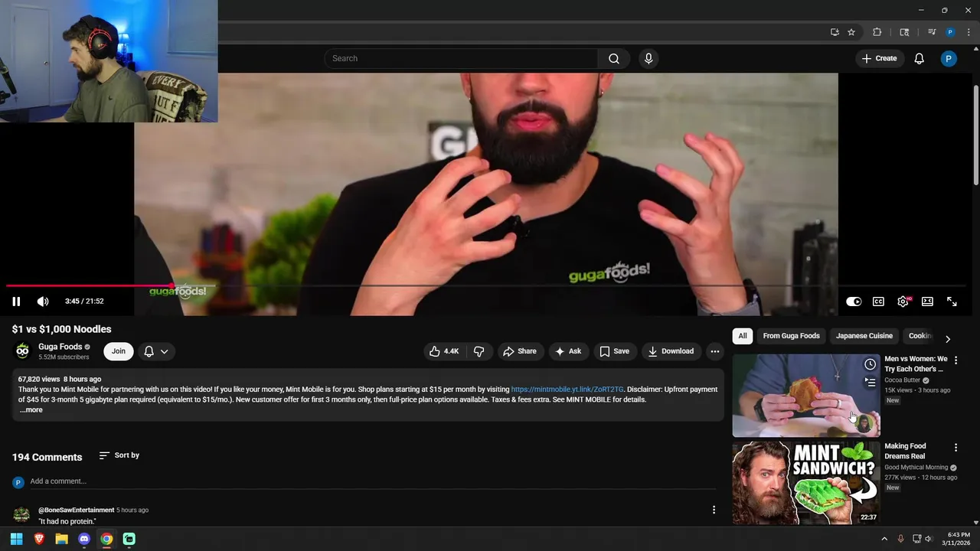Image resolution: width=980 pixels, height=551 pixels.
Task: Click the Download button
Action: click(671, 351)
